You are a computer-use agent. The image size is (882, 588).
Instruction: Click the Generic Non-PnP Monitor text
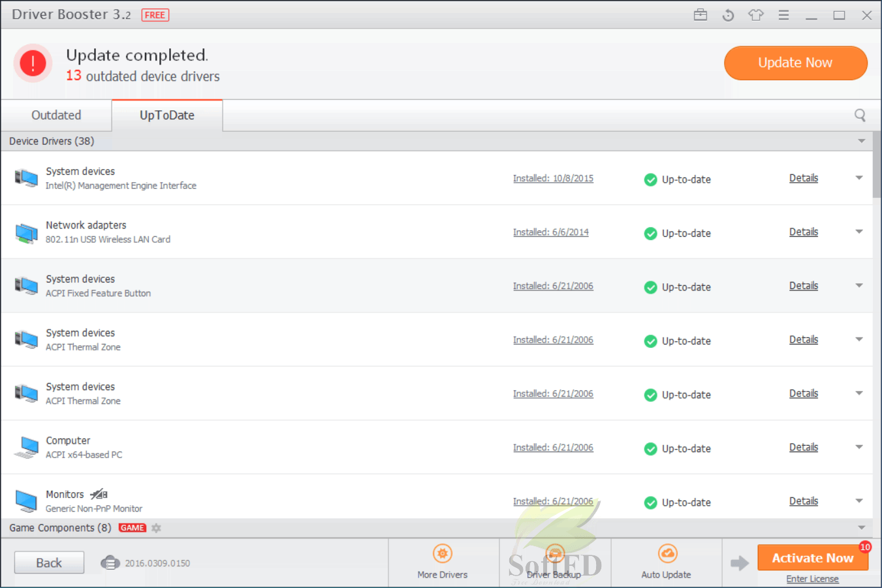[x=94, y=509]
